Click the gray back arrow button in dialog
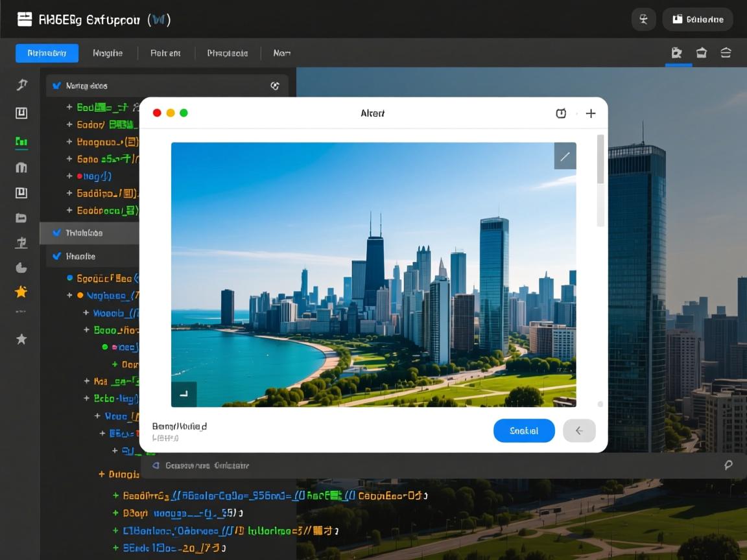The height and width of the screenshot is (560, 747). click(579, 430)
